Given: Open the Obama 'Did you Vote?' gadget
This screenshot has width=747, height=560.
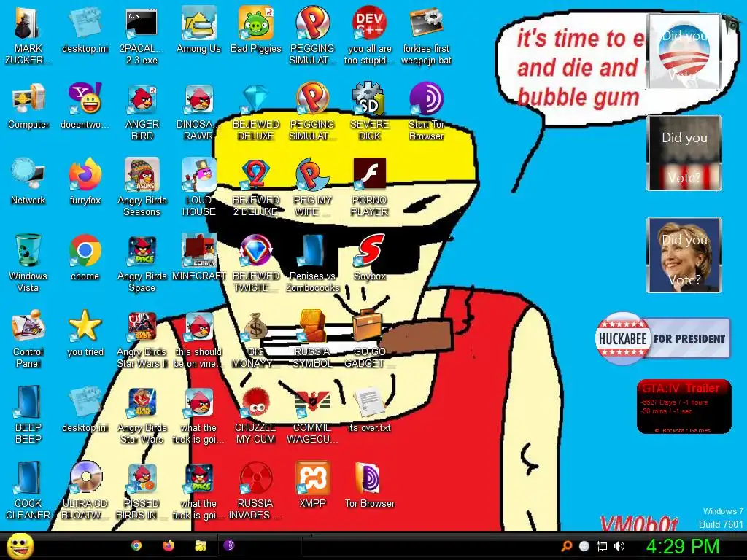Looking at the screenshot, I should [684, 51].
